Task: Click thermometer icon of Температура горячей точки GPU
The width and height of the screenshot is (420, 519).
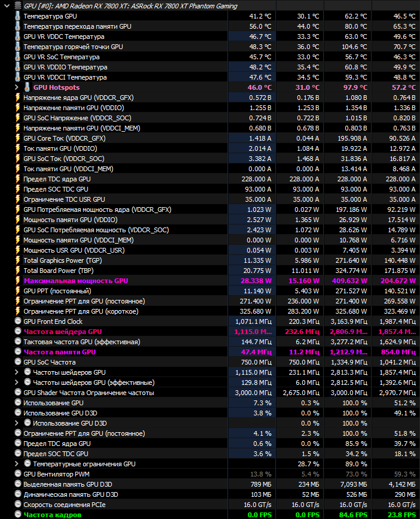Action: click(x=18, y=47)
